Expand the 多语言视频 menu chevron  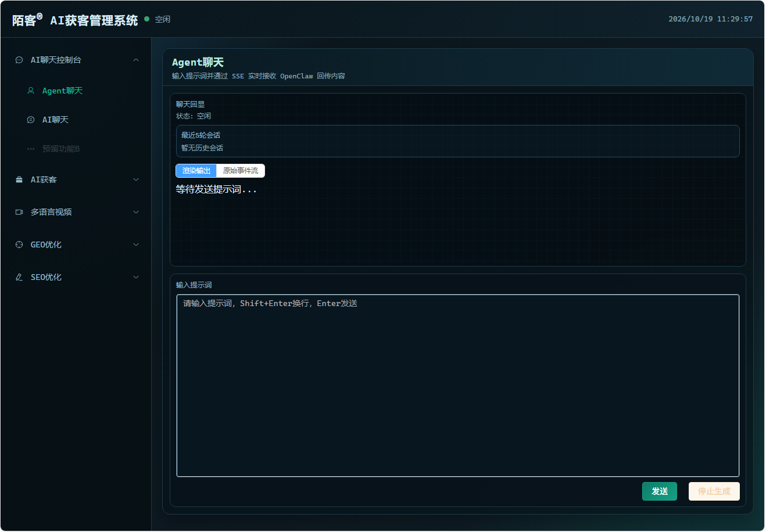tap(136, 212)
